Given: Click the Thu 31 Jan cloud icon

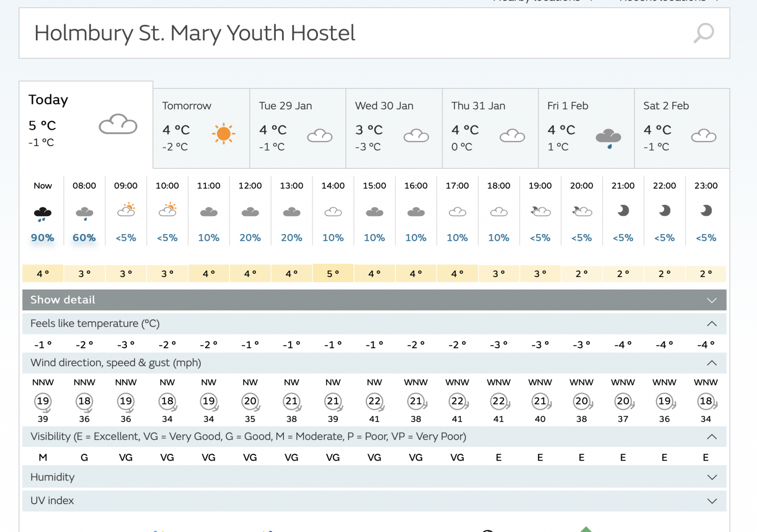Looking at the screenshot, I should [x=512, y=136].
